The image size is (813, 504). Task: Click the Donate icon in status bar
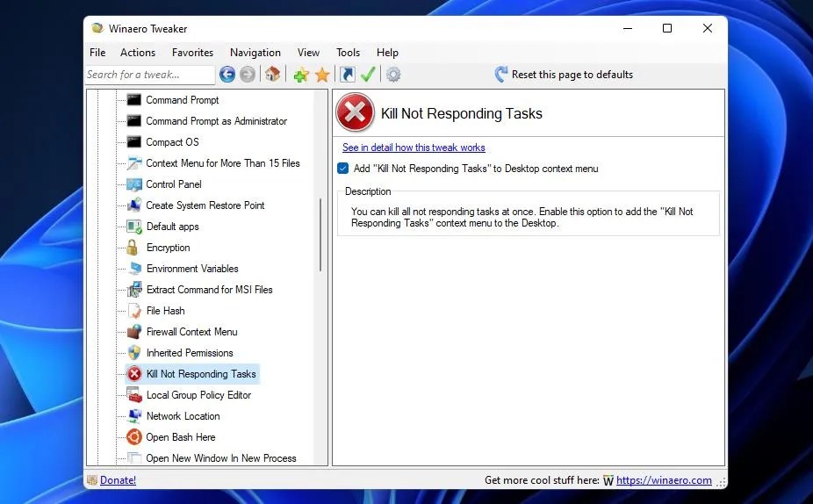click(x=92, y=480)
